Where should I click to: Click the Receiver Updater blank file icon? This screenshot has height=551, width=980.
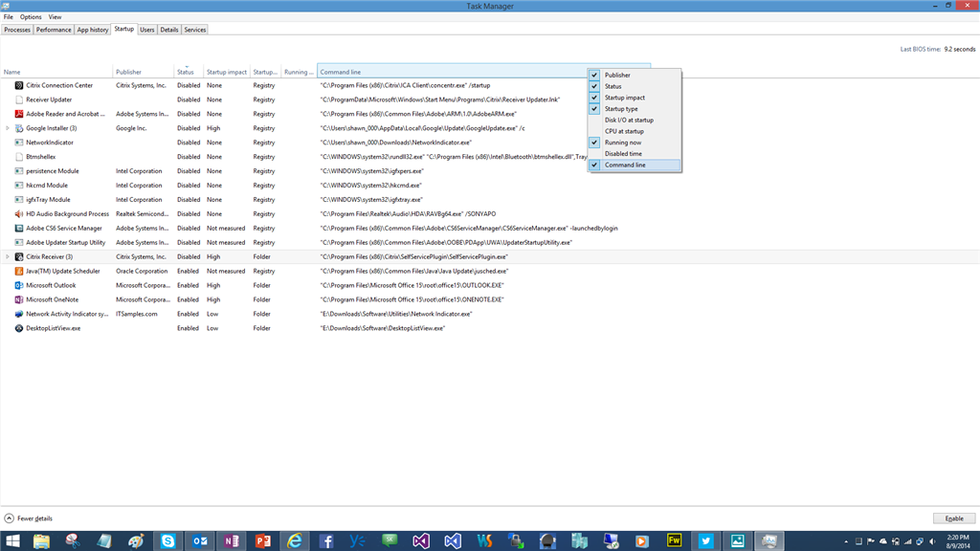click(x=19, y=99)
